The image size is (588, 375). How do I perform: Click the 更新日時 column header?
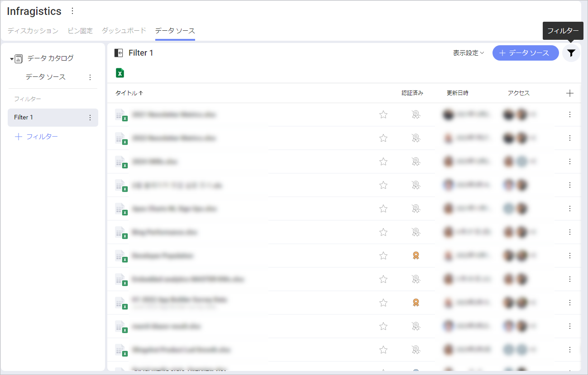(x=458, y=93)
